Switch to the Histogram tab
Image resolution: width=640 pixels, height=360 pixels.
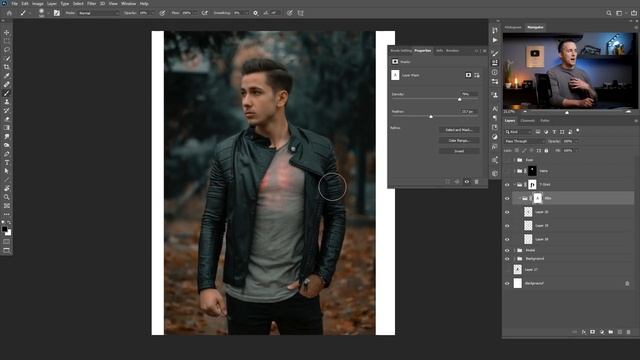(513, 27)
